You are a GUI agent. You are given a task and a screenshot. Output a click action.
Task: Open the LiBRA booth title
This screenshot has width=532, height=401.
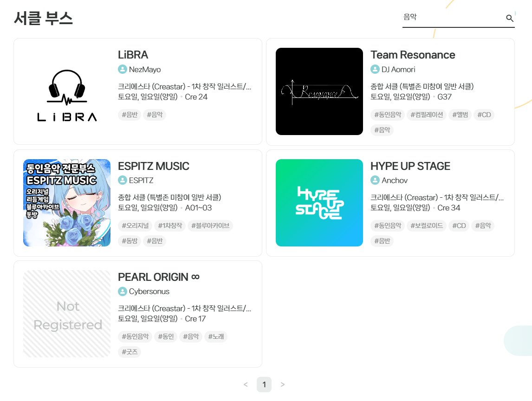(x=133, y=55)
